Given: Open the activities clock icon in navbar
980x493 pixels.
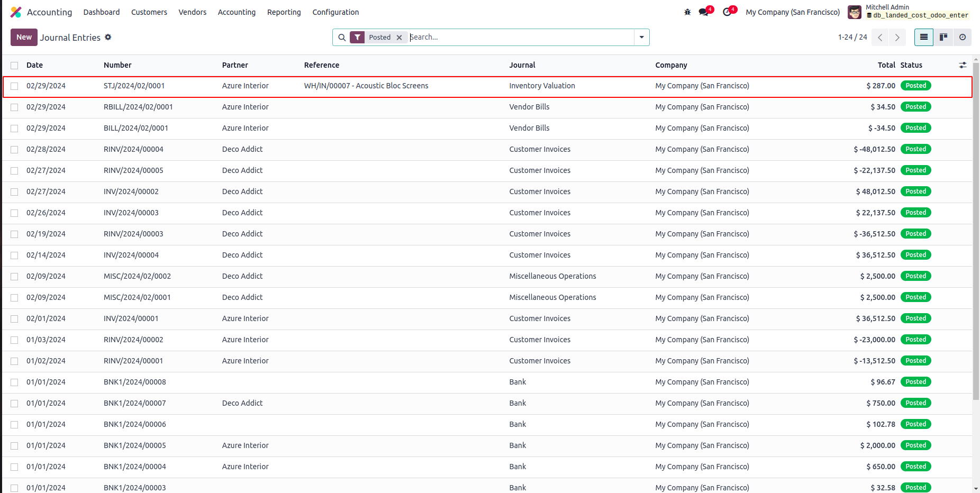Looking at the screenshot, I should [727, 12].
